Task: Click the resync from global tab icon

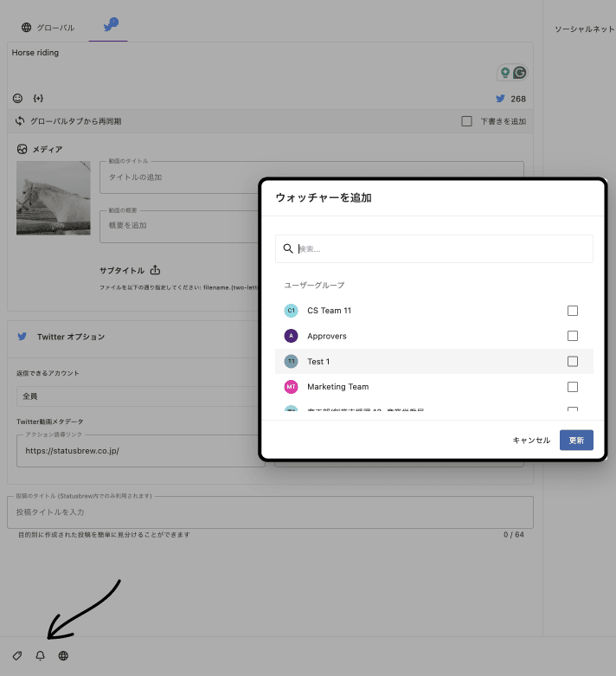Action: 20,121
